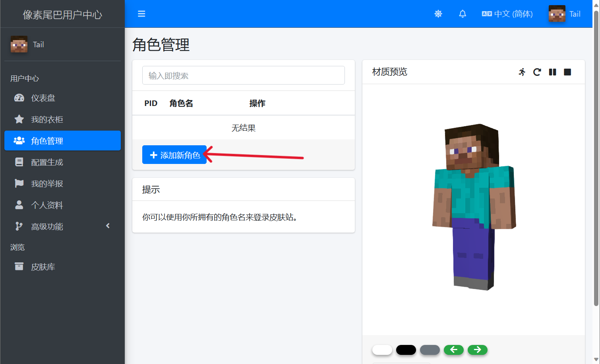Image resolution: width=600 pixels, height=364 pixels.
Task: Open the notifications bell
Action: (462, 14)
